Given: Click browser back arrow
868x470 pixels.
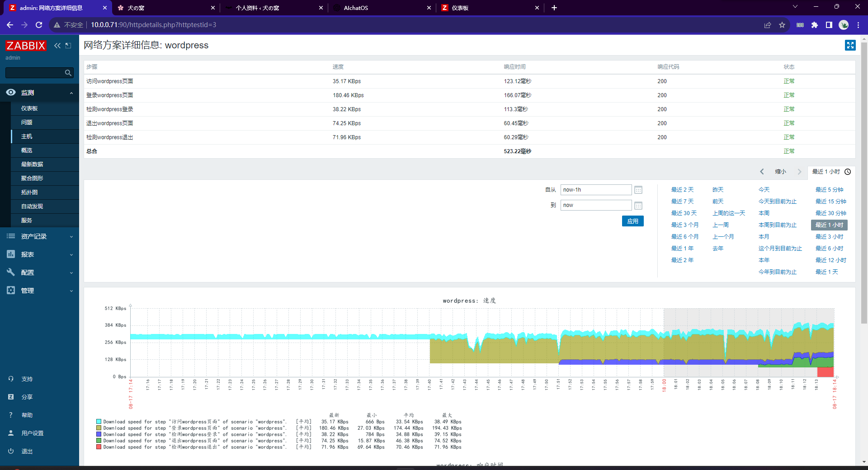Looking at the screenshot, I should [x=10, y=25].
